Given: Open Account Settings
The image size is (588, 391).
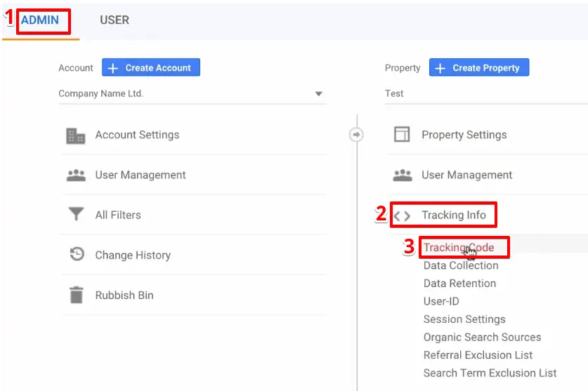Looking at the screenshot, I should tap(137, 135).
